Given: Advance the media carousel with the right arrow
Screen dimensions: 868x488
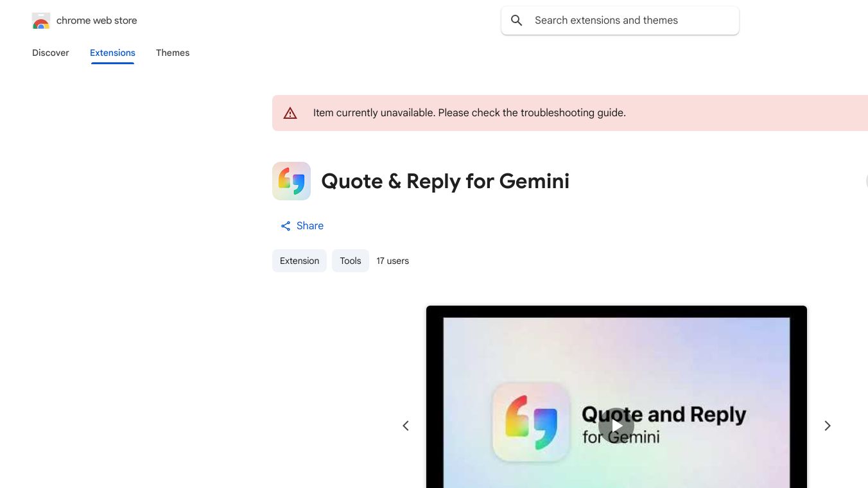Looking at the screenshot, I should [x=828, y=425].
